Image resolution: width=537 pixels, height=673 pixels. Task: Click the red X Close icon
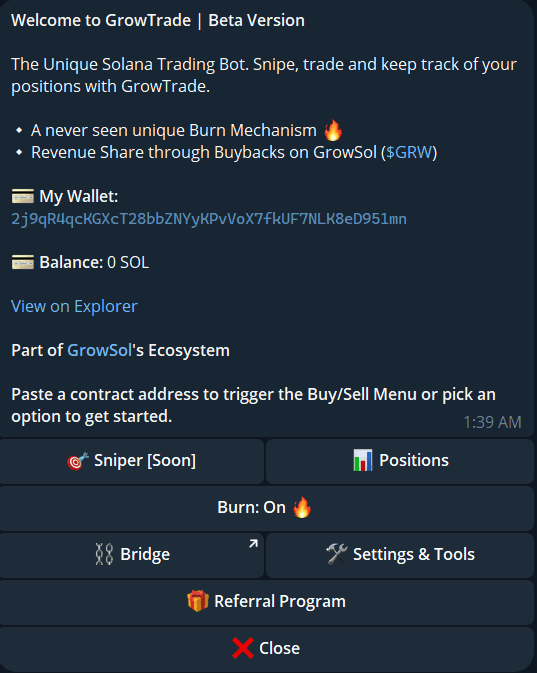point(243,648)
